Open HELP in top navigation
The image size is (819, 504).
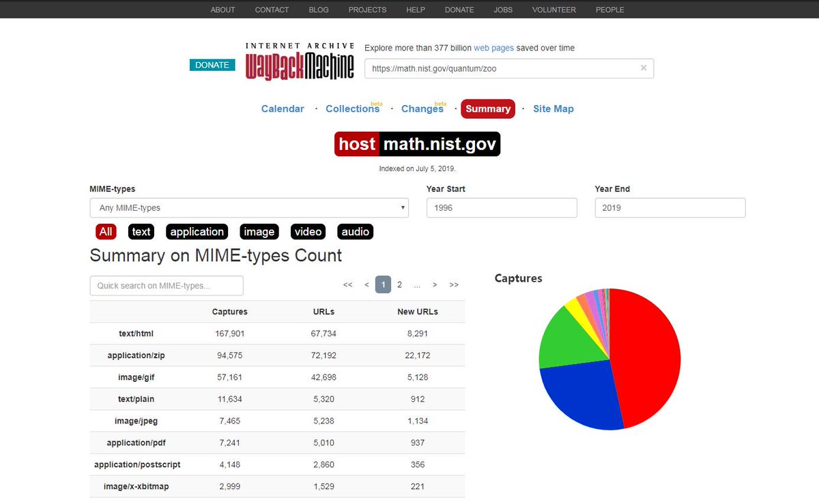click(x=416, y=10)
